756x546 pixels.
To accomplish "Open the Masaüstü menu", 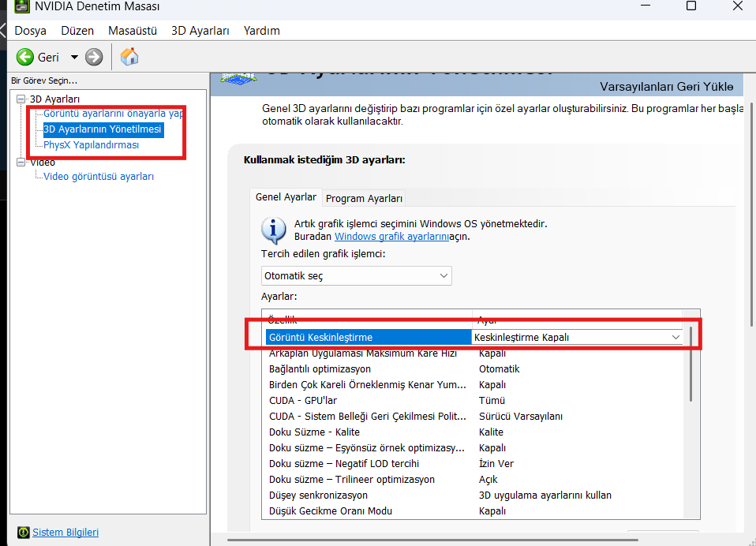I will [x=133, y=31].
